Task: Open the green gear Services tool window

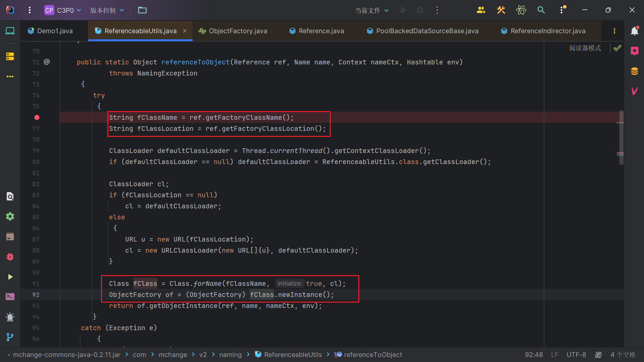Action: click(10, 216)
